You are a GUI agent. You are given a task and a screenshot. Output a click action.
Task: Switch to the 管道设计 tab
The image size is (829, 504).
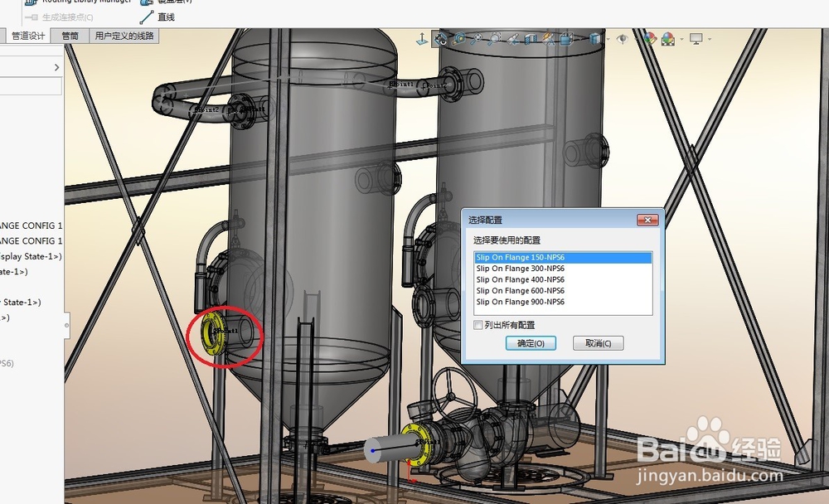coord(28,36)
